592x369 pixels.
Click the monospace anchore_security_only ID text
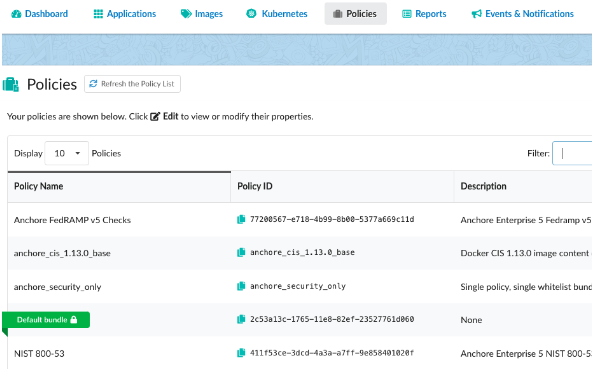(298, 286)
